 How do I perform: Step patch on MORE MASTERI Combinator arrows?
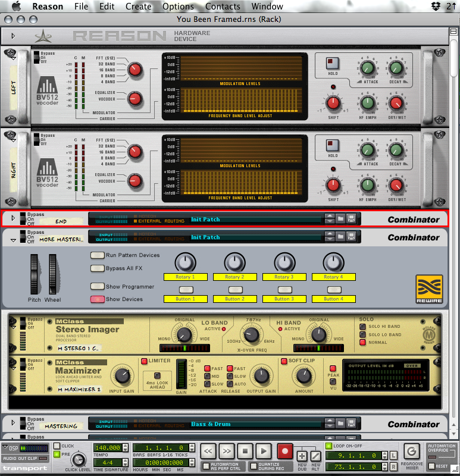330,236
